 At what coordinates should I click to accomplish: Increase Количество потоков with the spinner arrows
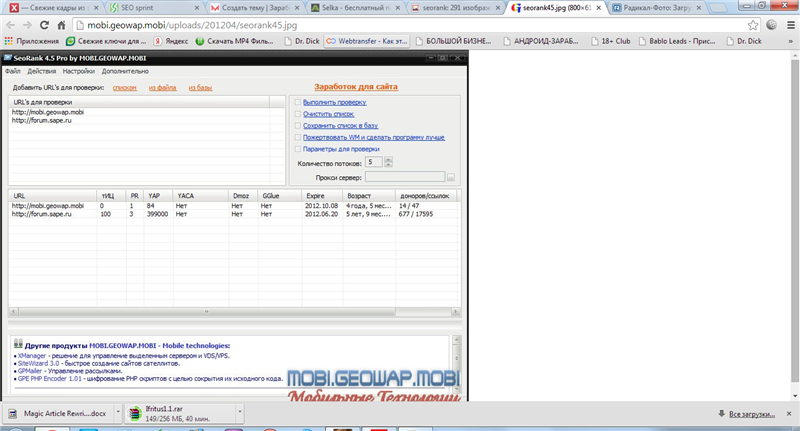(389, 158)
